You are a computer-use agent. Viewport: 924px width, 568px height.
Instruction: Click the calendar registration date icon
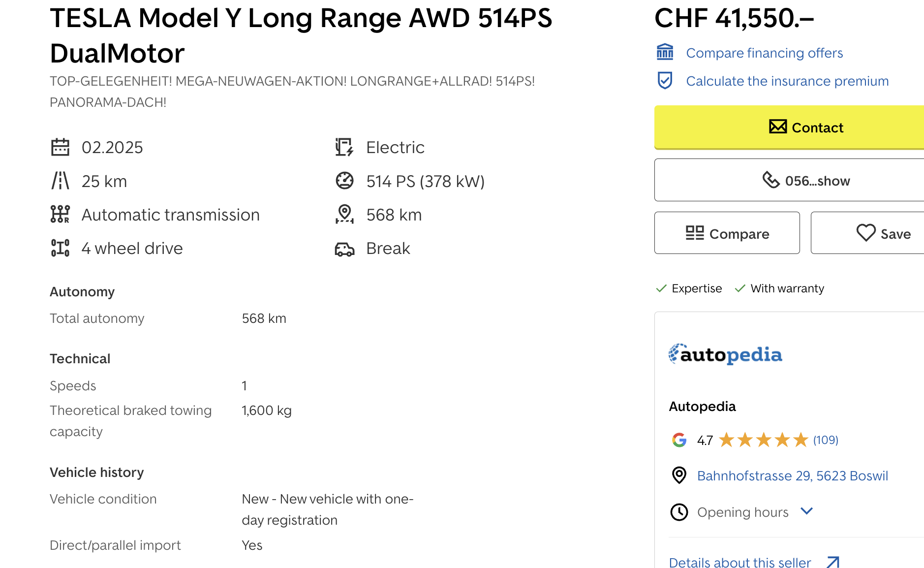click(x=60, y=147)
